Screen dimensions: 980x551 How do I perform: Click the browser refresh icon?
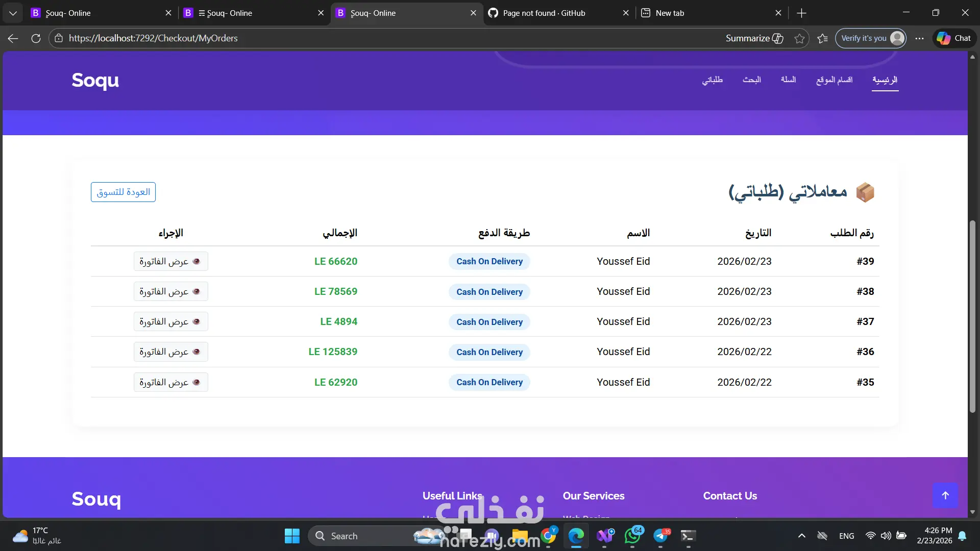(36, 38)
